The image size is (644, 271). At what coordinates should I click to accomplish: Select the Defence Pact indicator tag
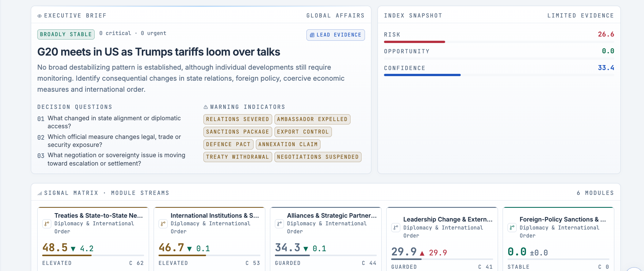228,145
